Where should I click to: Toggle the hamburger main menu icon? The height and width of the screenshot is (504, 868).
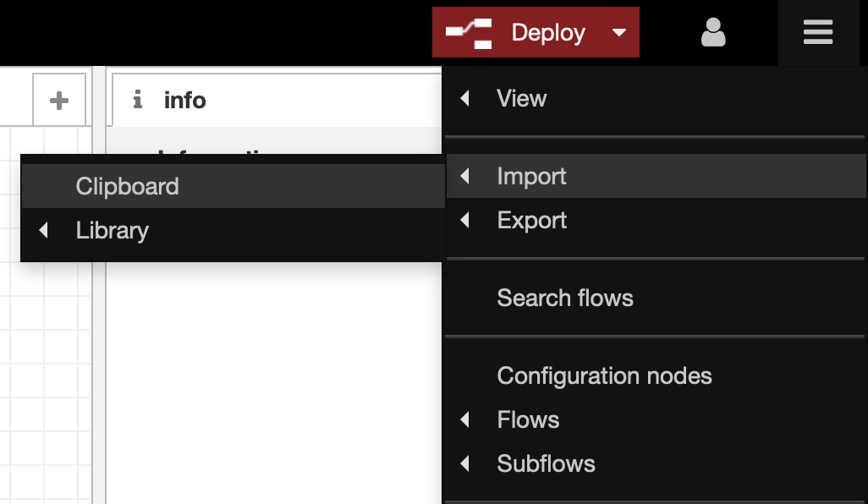(x=818, y=33)
